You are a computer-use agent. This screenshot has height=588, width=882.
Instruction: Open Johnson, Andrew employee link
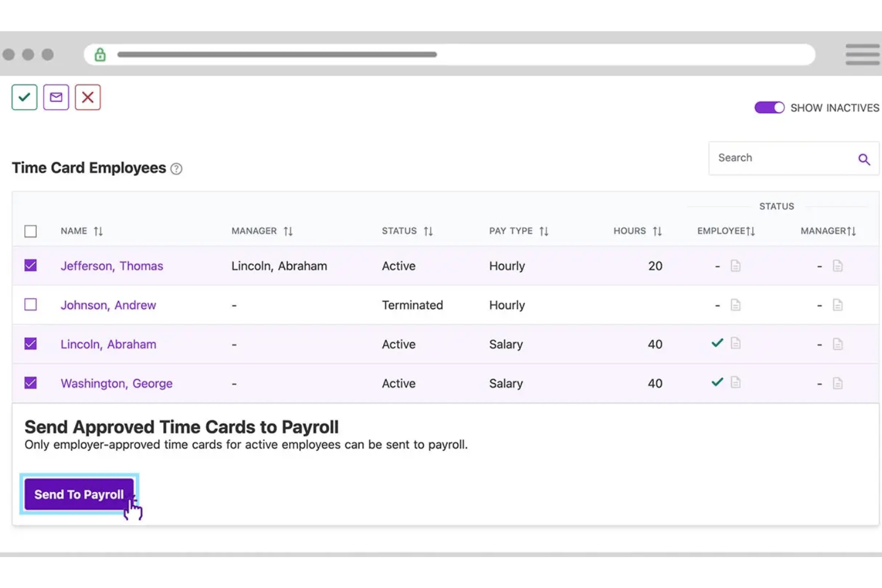tap(108, 306)
